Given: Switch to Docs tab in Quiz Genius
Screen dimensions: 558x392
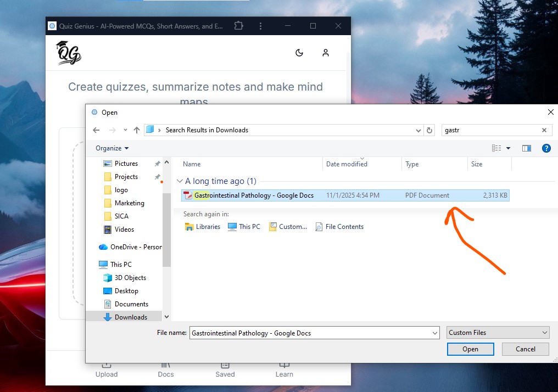Looking at the screenshot, I should [x=166, y=370].
